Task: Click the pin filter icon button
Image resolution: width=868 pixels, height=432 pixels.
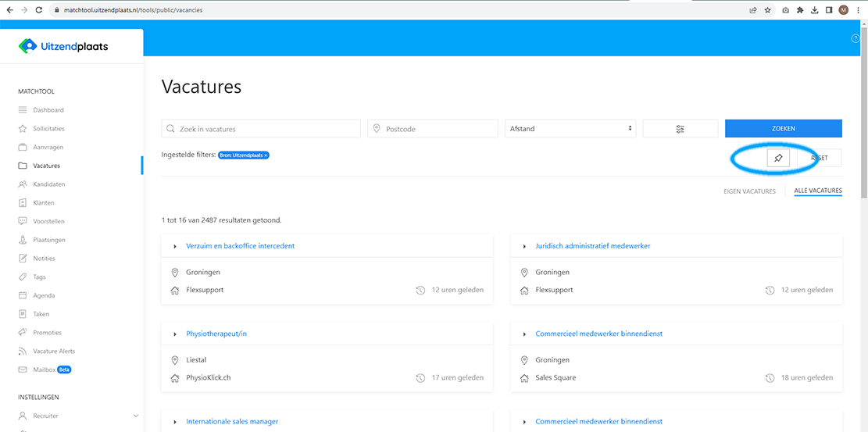Action: click(777, 158)
